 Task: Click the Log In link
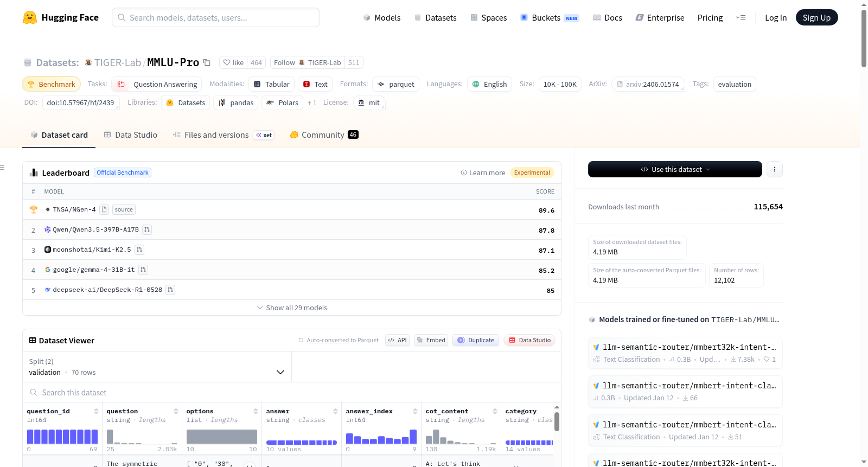tap(776, 17)
